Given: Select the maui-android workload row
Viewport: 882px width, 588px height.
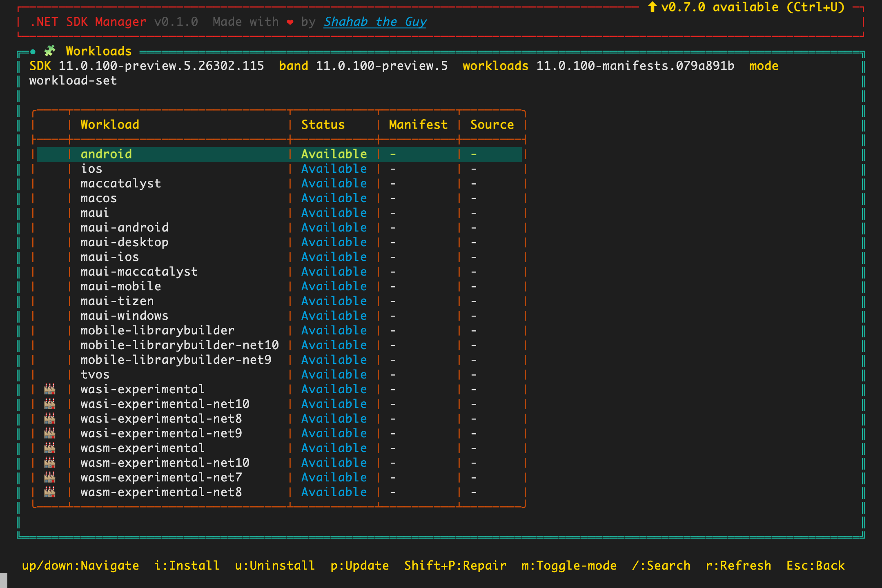Looking at the screenshot, I should [x=279, y=227].
